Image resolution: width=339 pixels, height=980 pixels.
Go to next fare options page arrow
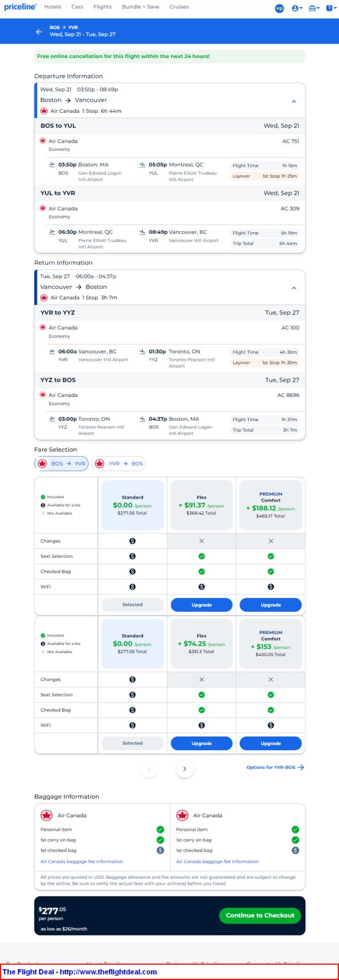pos(185,769)
